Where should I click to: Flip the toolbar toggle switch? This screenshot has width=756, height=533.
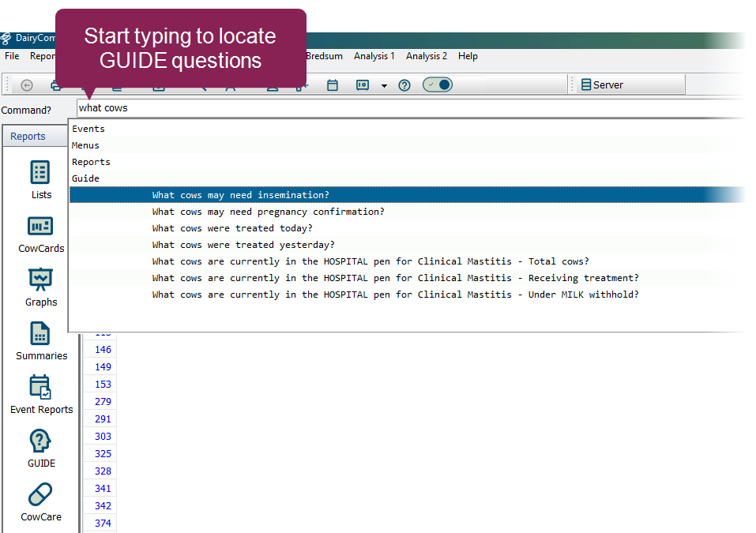click(438, 85)
